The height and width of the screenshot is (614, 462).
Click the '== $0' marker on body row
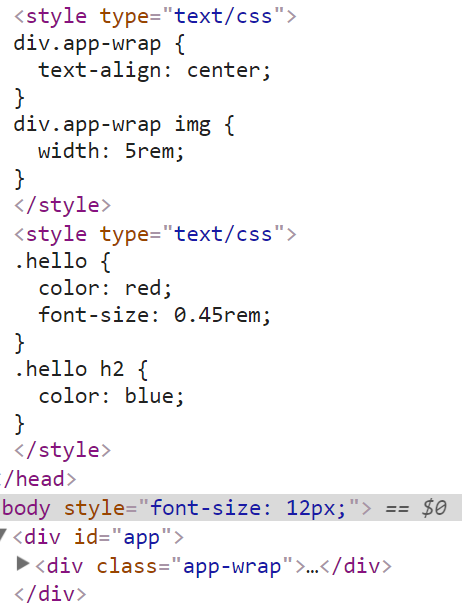416,508
